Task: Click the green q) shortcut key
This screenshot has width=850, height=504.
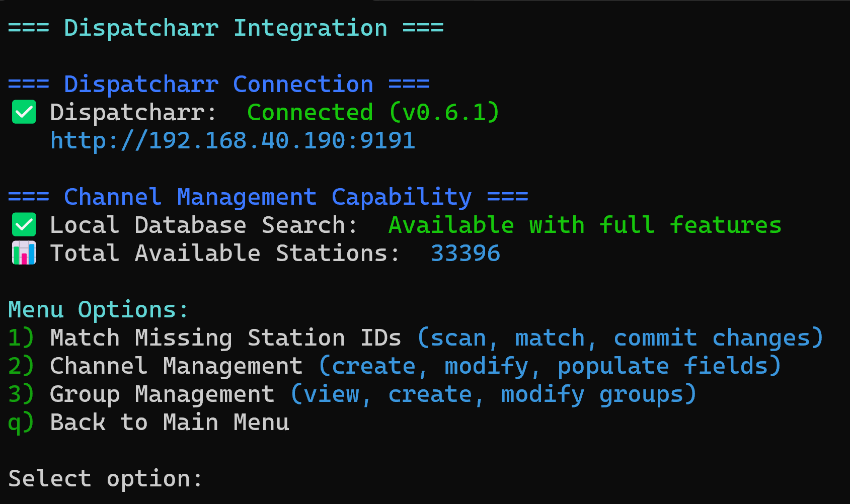Action: click(x=21, y=423)
